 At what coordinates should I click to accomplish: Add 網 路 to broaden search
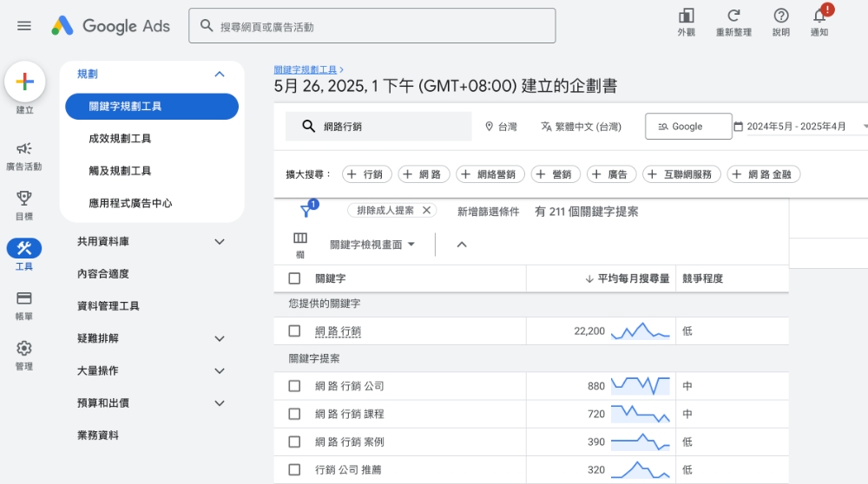(424, 174)
